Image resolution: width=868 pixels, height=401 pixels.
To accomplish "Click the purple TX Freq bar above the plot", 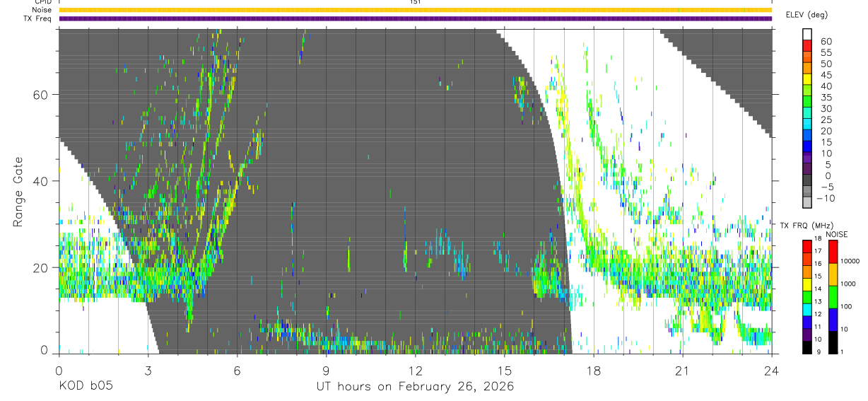I will [415, 18].
